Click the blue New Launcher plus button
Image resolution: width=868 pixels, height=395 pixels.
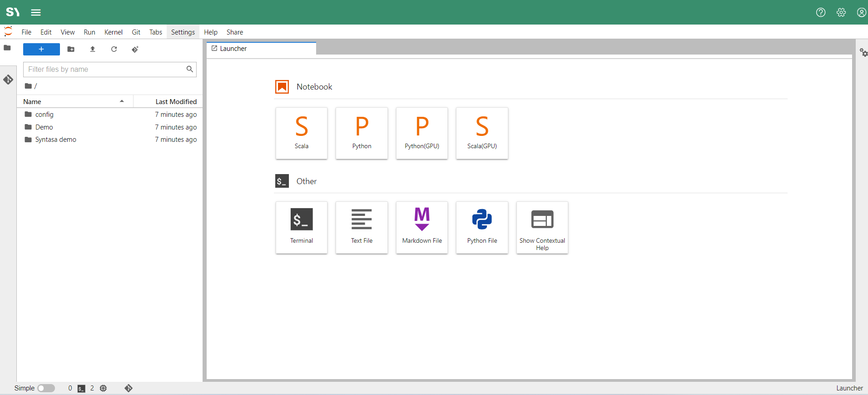pyautogui.click(x=41, y=49)
